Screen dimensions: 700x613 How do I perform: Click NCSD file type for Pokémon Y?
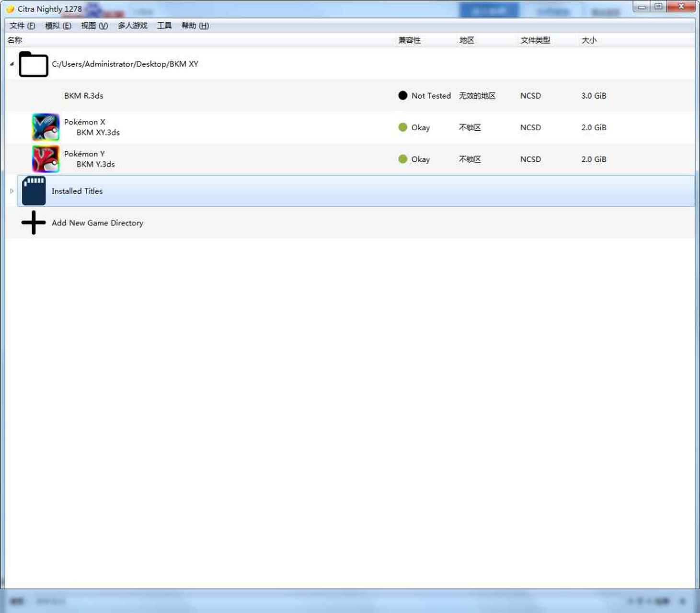pyautogui.click(x=530, y=159)
